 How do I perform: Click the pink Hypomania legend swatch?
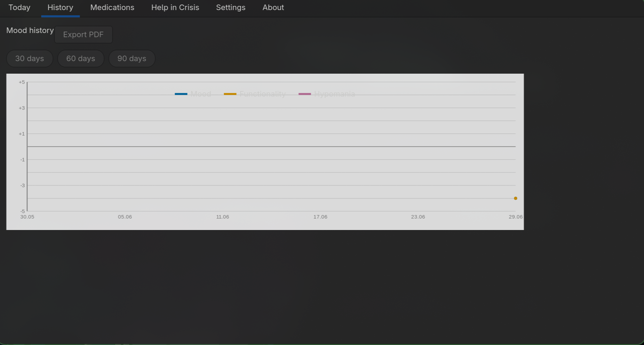tap(305, 94)
